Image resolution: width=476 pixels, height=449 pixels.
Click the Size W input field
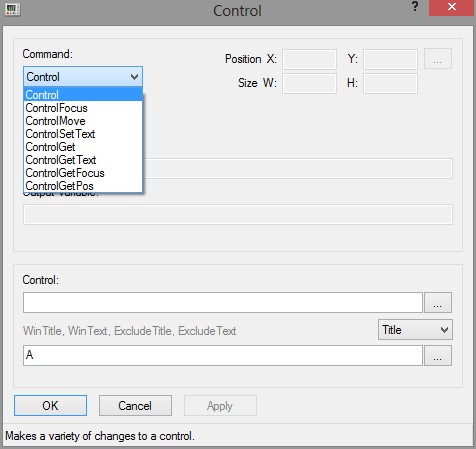point(309,83)
